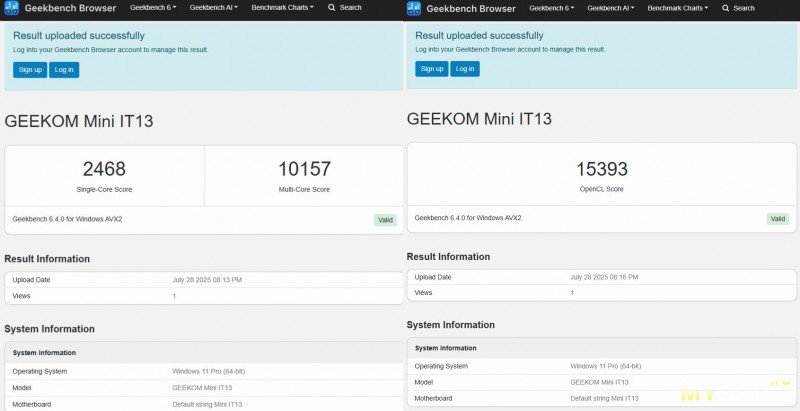Click Search text in left page navbar
The height and width of the screenshot is (411, 800).
click(x=351, y=8)
